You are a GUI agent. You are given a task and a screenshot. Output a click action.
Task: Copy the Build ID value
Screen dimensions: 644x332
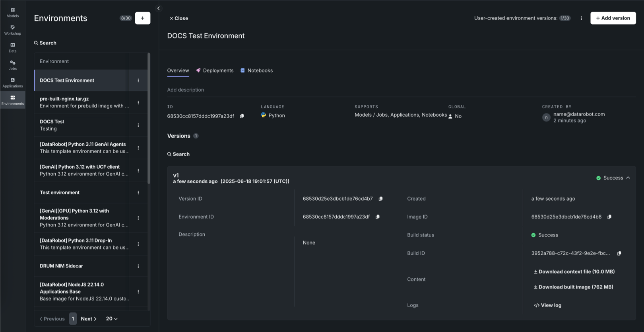(619, 253)
